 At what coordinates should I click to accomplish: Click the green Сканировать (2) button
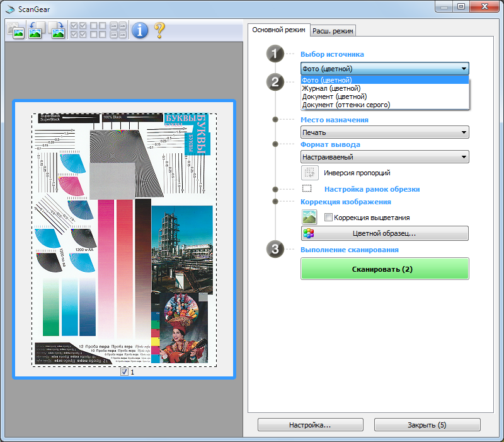pyautogui.click(x=385, y=269)
